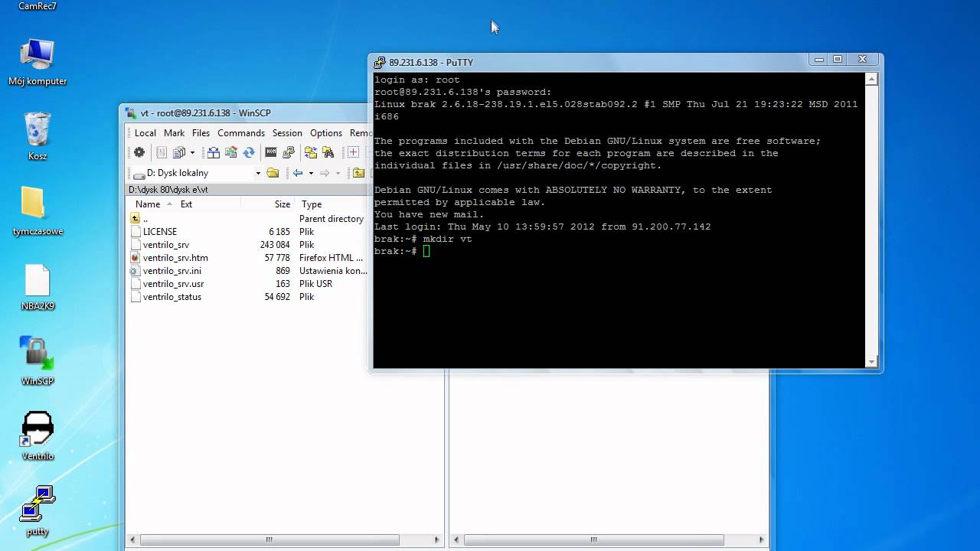Click local panel horizontal scrollbar thumb
Viewport: 980px width, 551px height.
[x=269, y=540]
